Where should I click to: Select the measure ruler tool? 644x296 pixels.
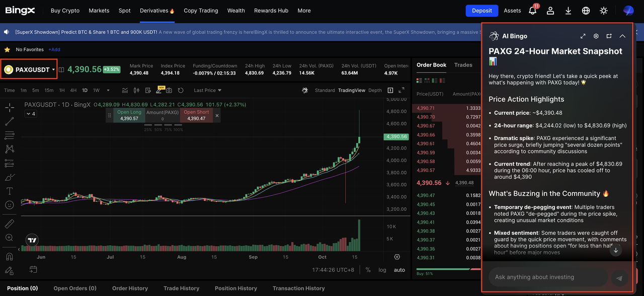pos(10,224)
